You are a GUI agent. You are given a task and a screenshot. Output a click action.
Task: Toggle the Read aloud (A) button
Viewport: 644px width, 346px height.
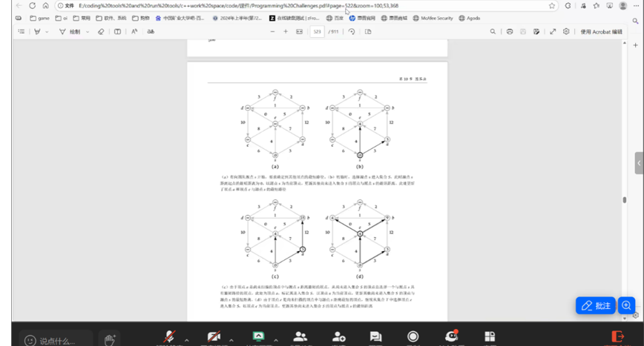pyautogui.click(x=134, y=32)
